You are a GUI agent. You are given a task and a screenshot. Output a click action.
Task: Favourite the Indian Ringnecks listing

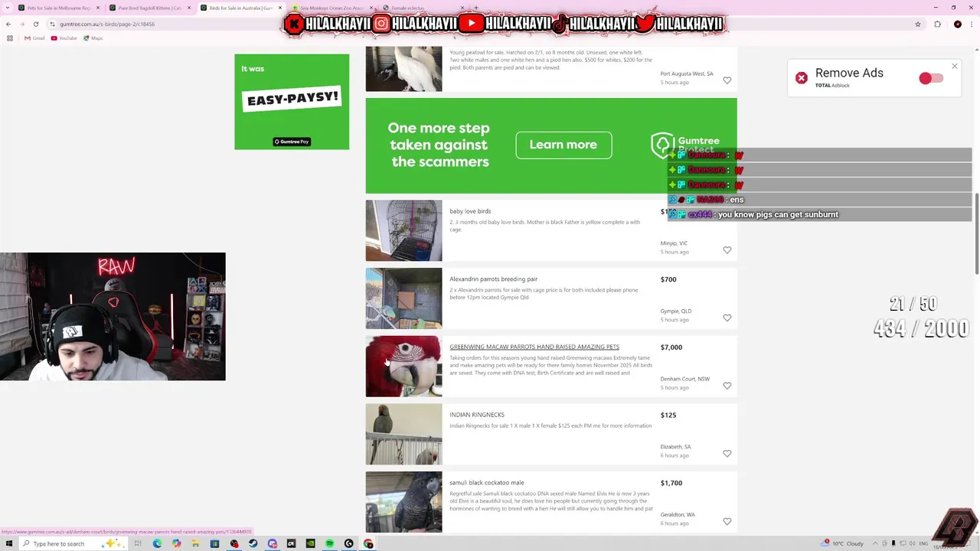pyautogui.click(x=727, y=454)
